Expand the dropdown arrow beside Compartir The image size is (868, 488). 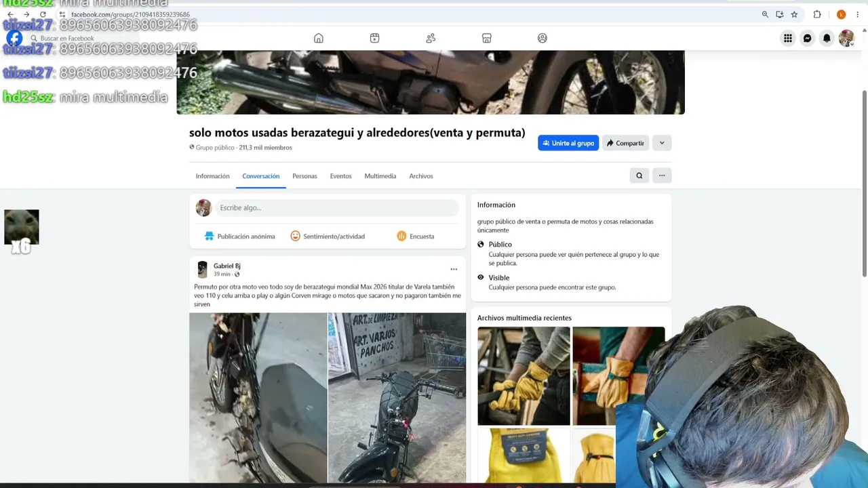(x=662, y=143)
